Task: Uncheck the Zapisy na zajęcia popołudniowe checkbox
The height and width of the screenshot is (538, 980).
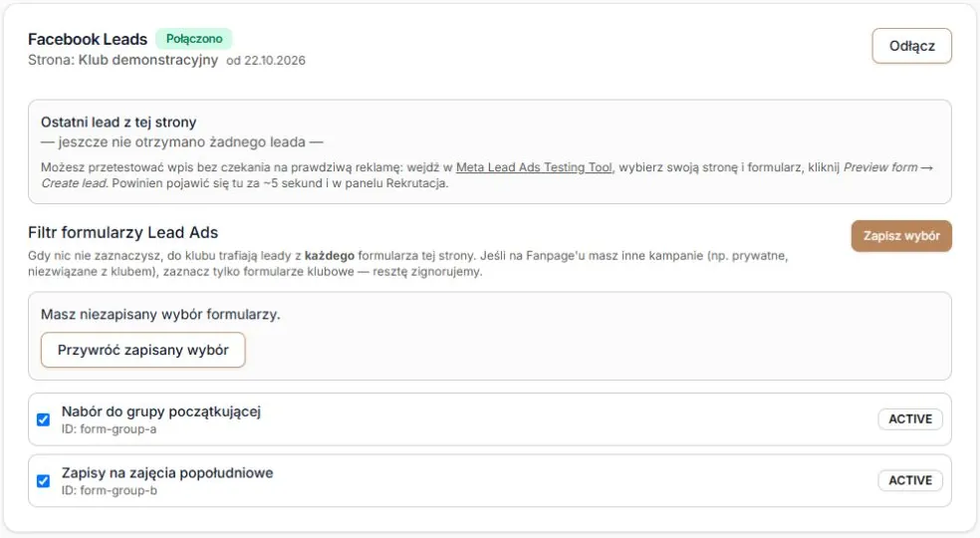Action: coord(43,481)
